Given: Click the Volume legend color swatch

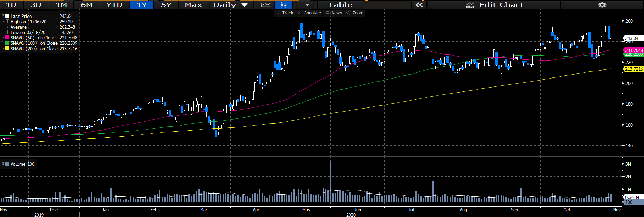Looking at the screenshot, I should [x=7, y=164].
